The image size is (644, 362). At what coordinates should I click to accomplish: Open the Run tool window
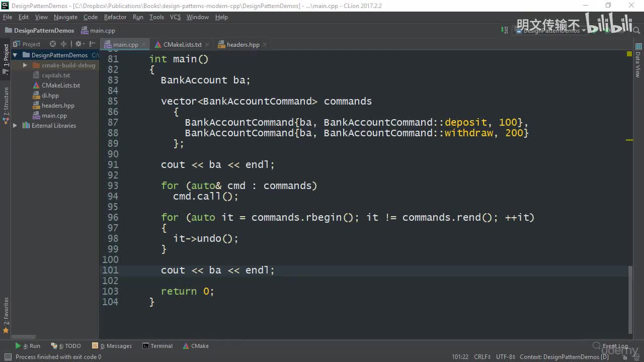(28, 346)
